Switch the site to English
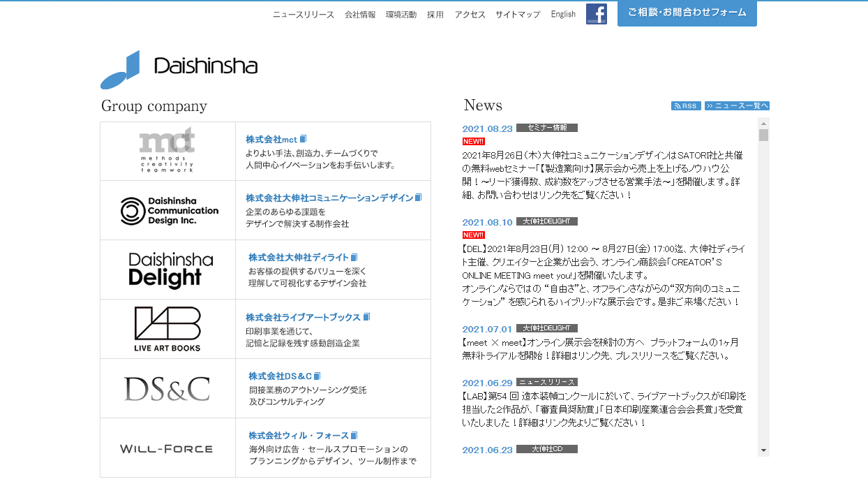 [563, 14]
